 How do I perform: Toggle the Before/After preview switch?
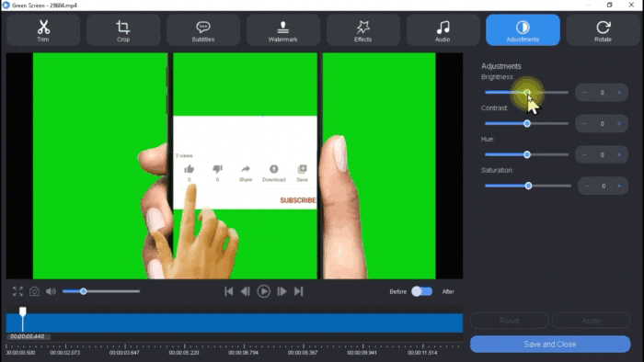(x=422, y=291)
